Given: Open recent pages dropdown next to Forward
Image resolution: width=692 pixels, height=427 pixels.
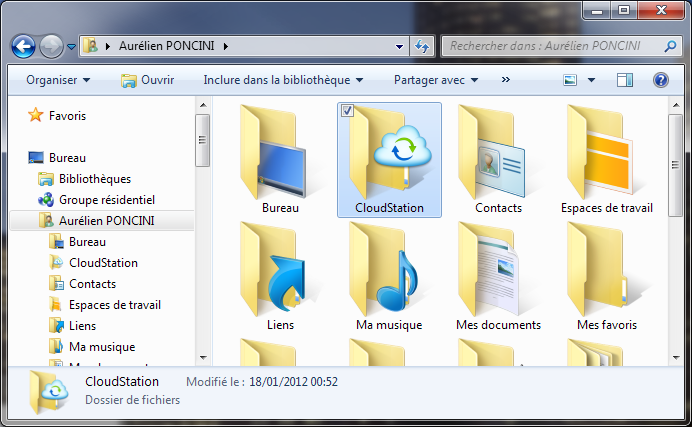Looking at the screenshot, I should click(71, 46).
